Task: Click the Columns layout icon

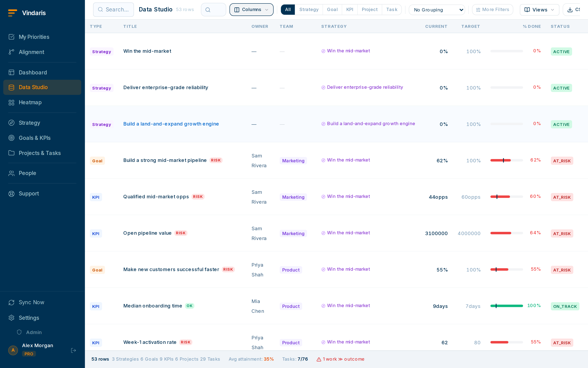Action: pyautogui.click(x=237, y=10)
